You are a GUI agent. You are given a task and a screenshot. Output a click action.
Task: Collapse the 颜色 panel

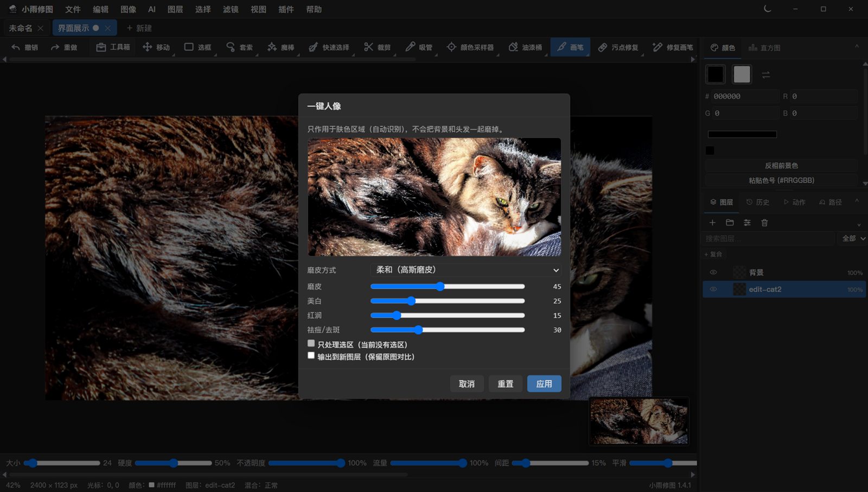coord(857,47)
